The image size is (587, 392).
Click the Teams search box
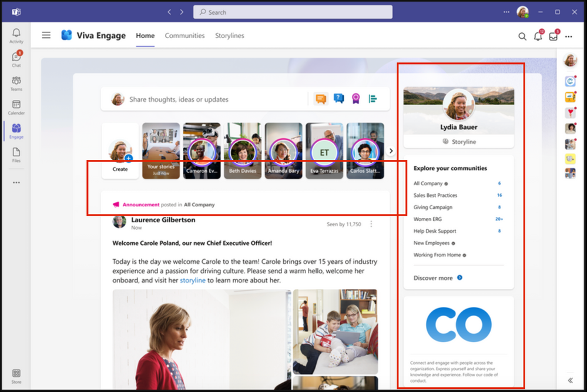(x=293, y=12)
